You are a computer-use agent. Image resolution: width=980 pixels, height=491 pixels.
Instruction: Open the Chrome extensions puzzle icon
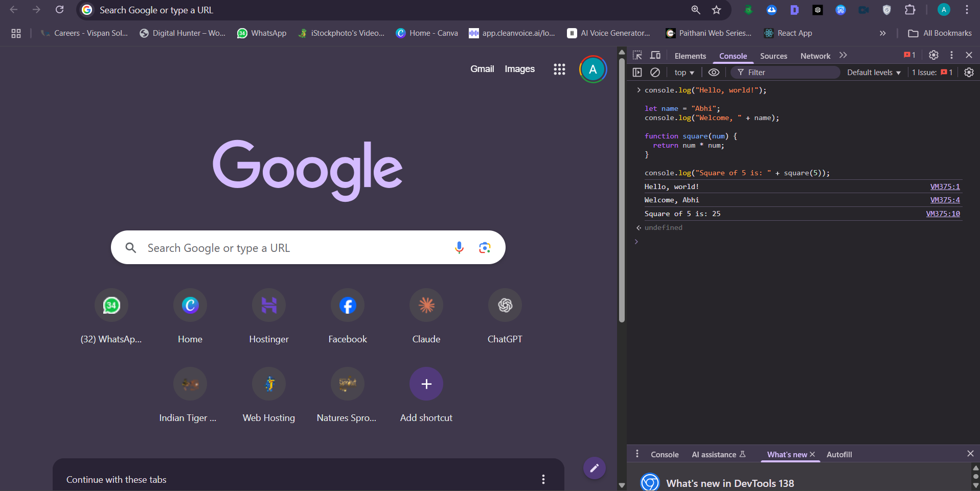pos(910,10)
